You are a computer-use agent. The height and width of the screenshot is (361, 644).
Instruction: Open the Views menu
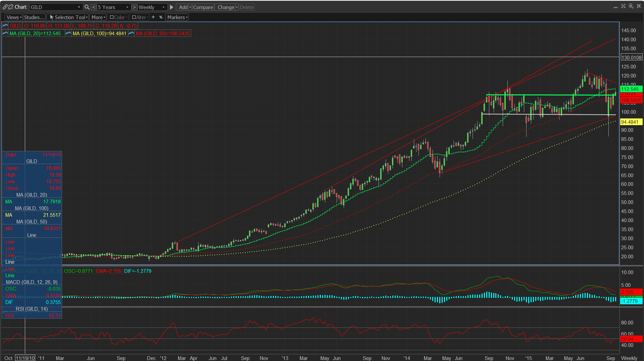pos(14,17)
